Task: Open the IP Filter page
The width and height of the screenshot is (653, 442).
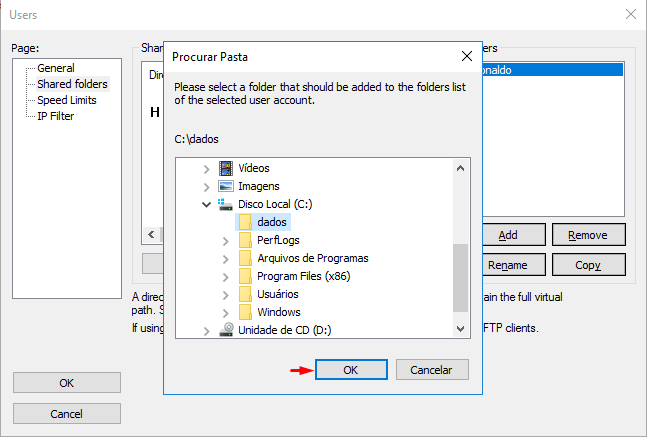Action: [x=56, y=116]
